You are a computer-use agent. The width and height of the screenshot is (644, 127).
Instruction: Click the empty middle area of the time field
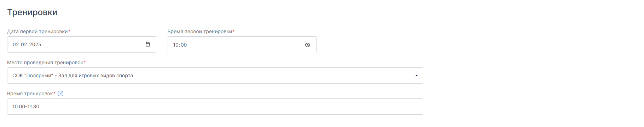244,45
